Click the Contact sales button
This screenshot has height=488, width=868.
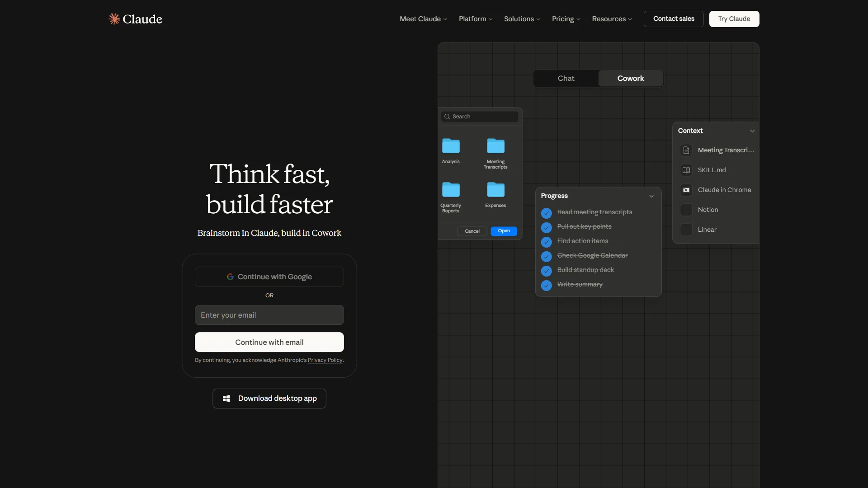coord(674,19)
